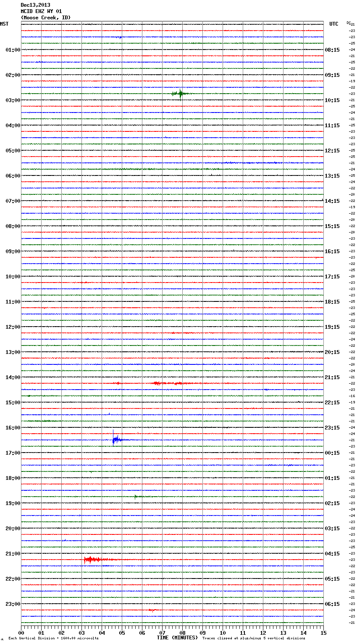Select the 03:00 MST time label
357x644 pixels.
pos(13,100)
